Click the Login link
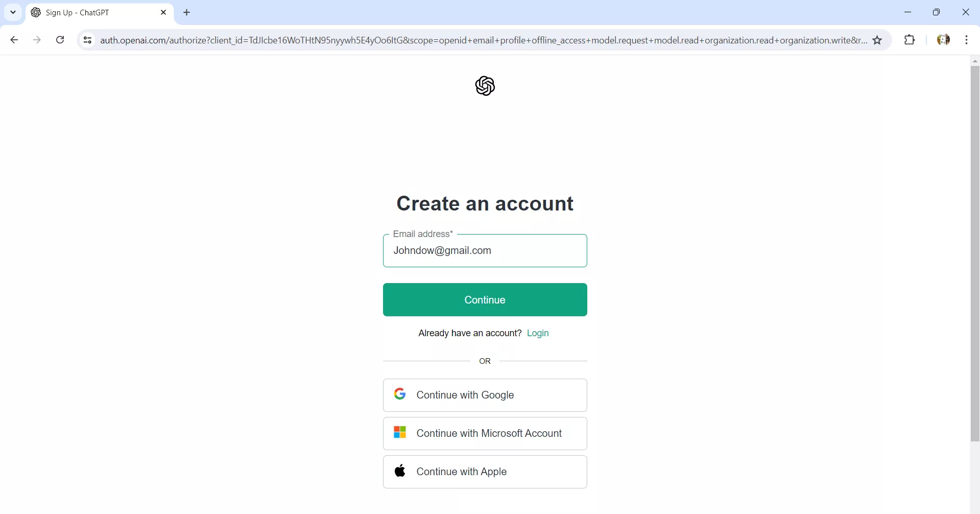The image size is (980, 514). pyautogui.click(x=537, y=333)
